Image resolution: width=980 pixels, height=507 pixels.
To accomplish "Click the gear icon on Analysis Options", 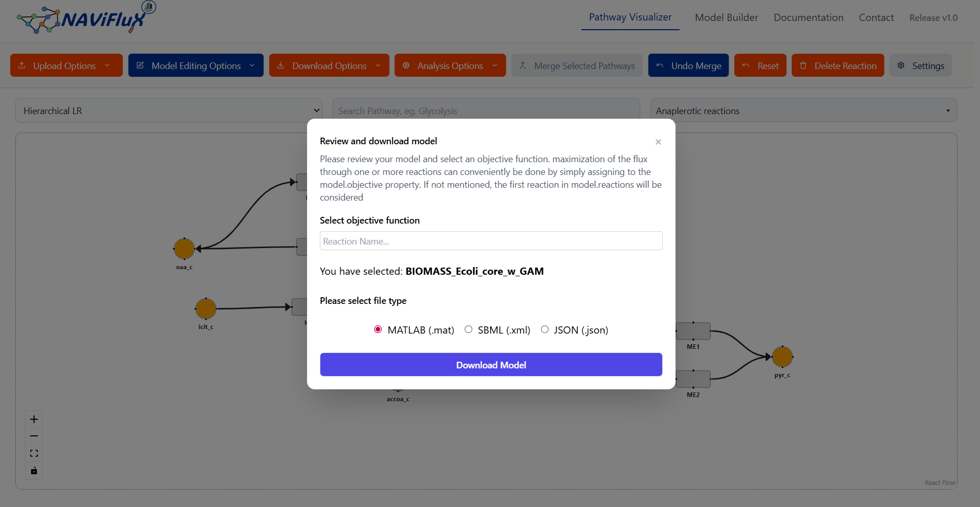I will 406,65.
